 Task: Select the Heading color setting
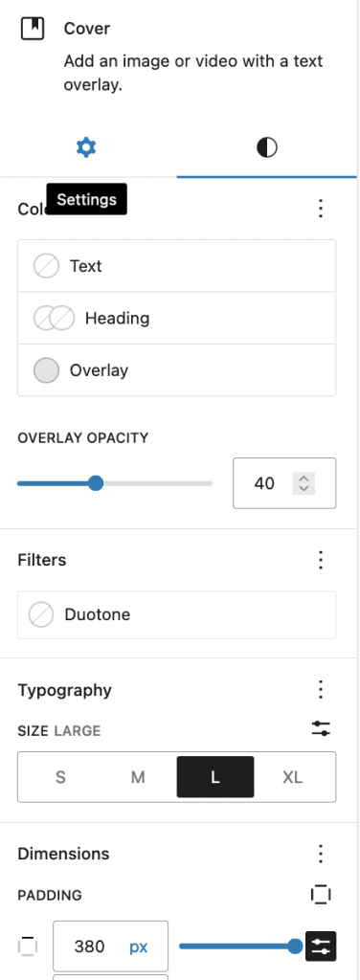click(177, 318)
